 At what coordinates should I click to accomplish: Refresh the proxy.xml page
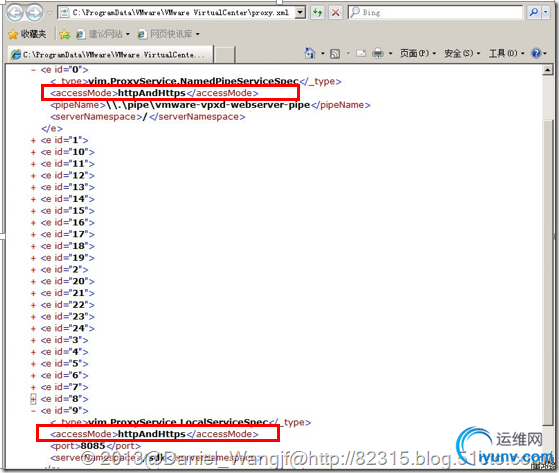[317, 13]
